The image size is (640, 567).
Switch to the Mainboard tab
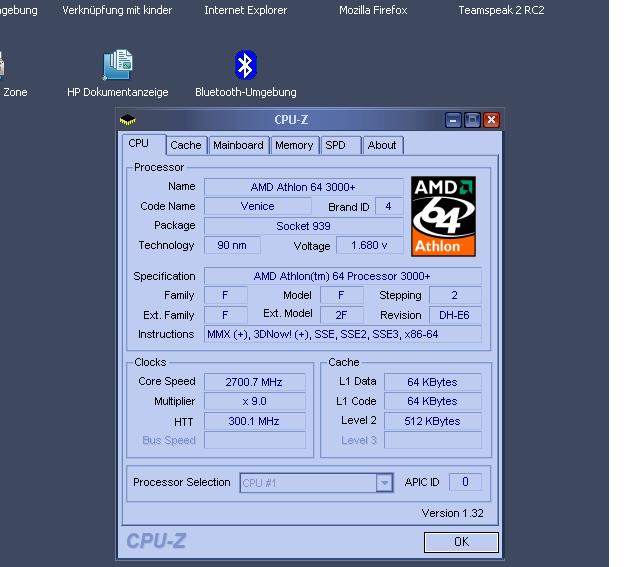tap(238, 145)
